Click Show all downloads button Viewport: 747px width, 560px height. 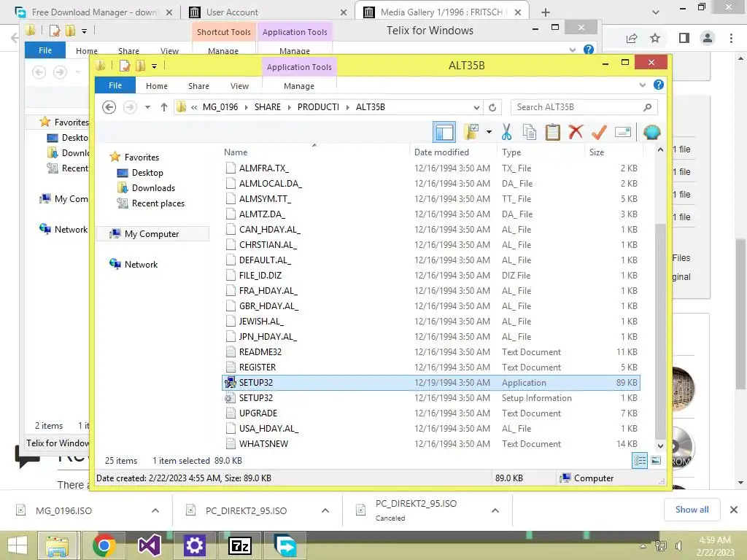click(x=692, y=510)
